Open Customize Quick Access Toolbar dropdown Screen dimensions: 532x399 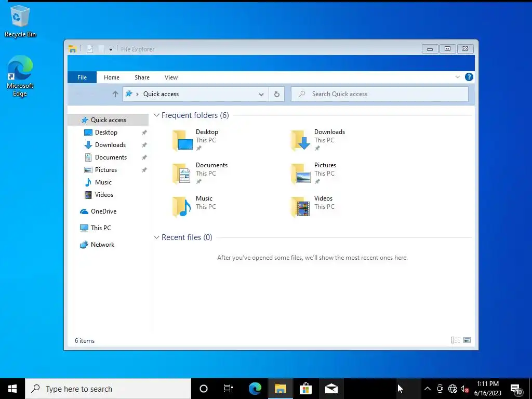111,49
